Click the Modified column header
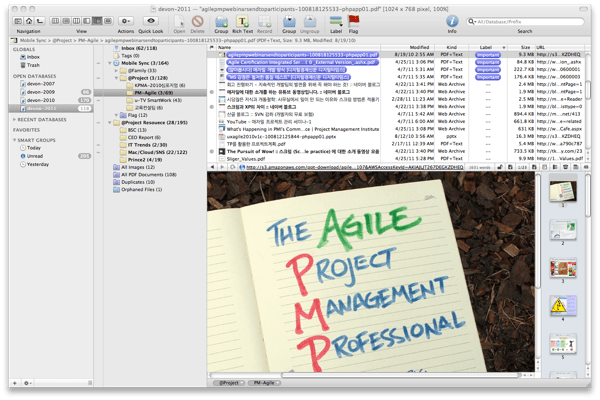The height and width of the screenshot is (400, 600). pos(420,47)
